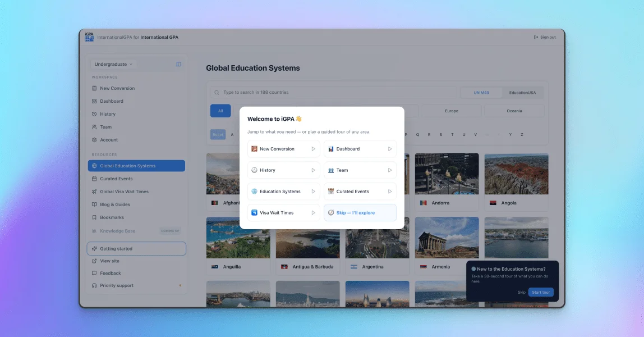Play New Conversion guided tour arrow
644x337 pixels.
point(313,149)
